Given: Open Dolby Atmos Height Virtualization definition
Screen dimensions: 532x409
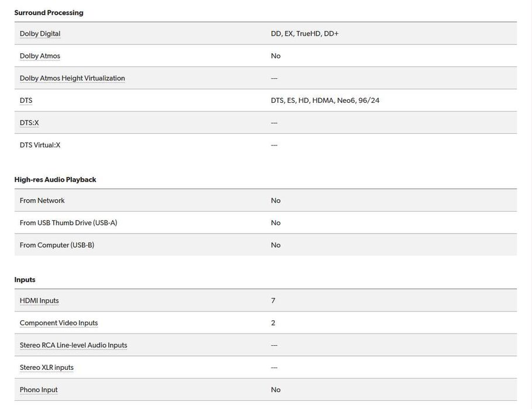Looking at the screenshot, I should (72, 78).
